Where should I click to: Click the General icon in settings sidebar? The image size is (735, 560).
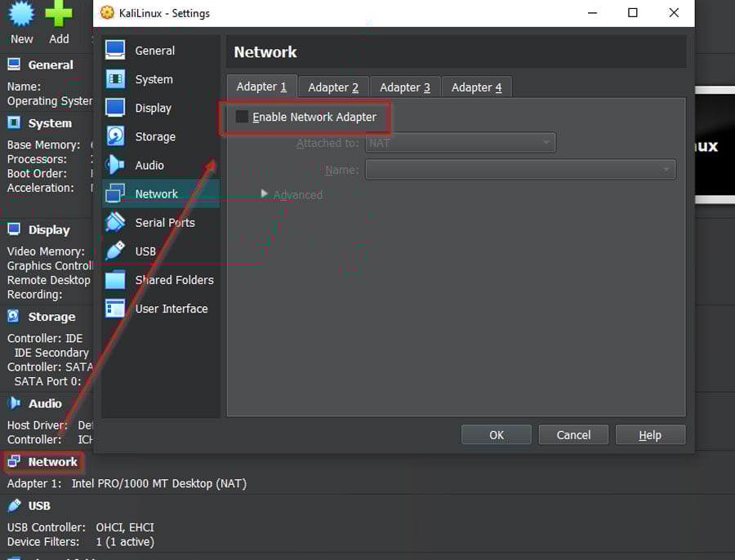(x=115, y=50)
